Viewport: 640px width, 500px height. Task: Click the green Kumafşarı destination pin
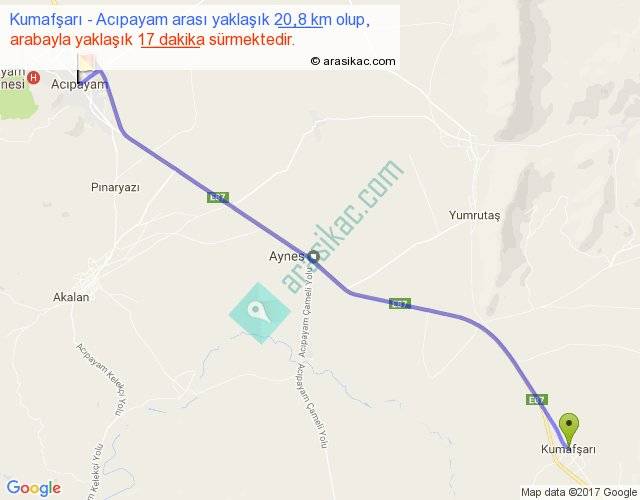tap(569, 431)
